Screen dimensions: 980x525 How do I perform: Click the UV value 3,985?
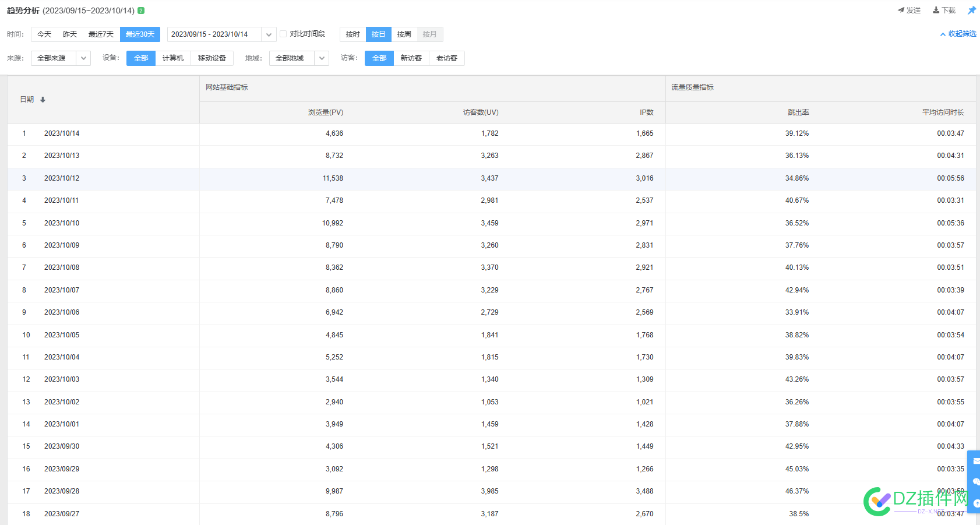pos(489,491)
